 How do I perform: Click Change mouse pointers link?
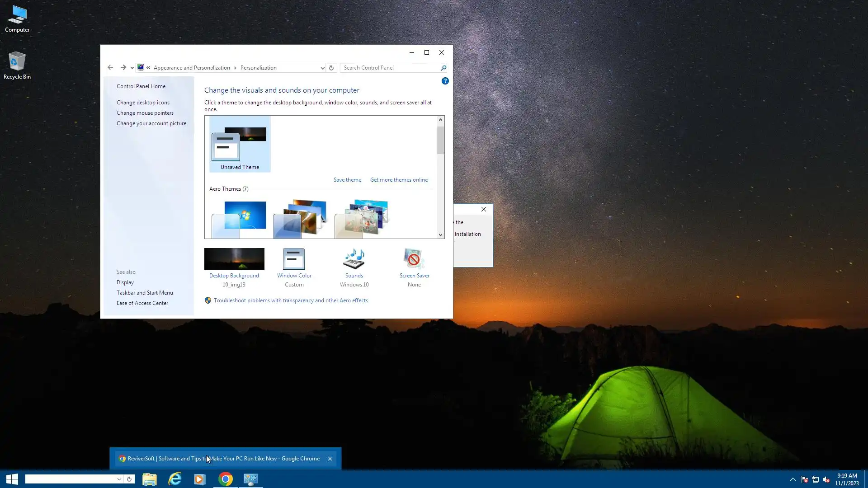pos(145,113)
